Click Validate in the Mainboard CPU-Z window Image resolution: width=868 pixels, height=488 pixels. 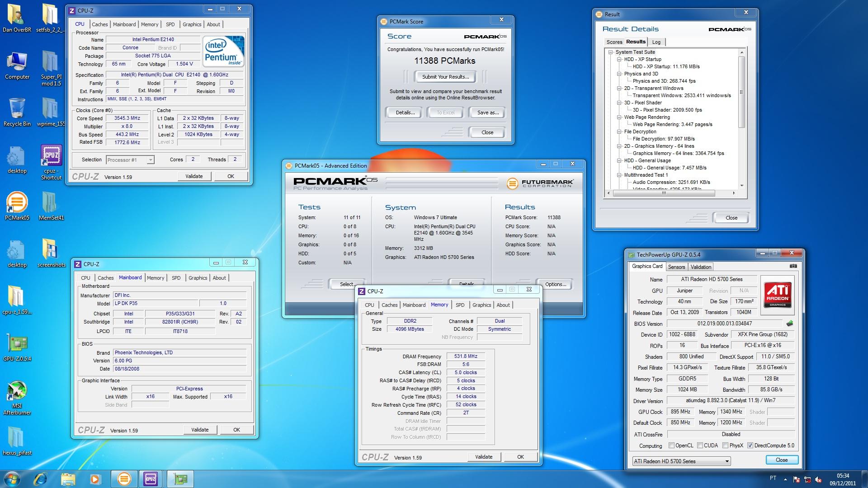tap(200, 430)
